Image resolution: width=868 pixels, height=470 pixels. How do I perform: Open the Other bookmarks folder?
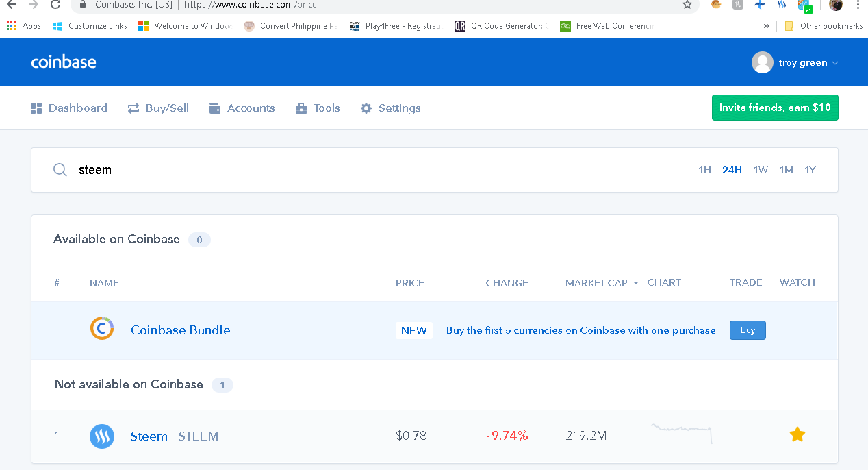824,26
